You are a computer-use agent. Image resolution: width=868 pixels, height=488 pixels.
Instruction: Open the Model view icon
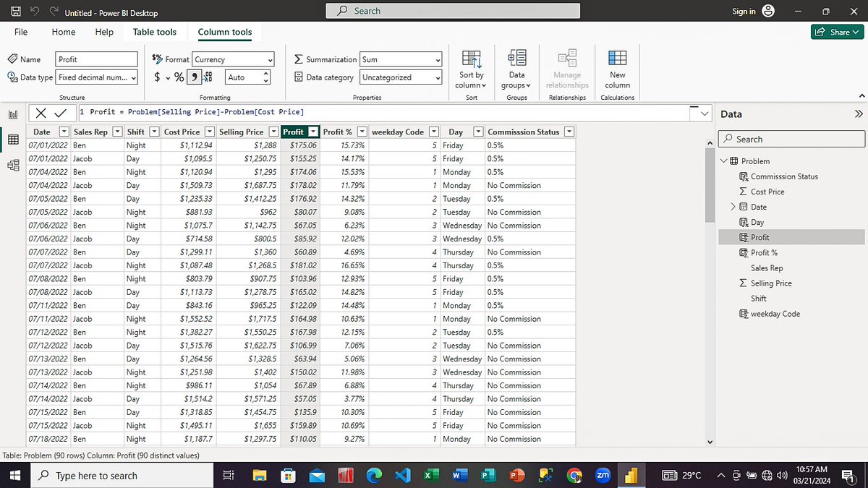tap(13, 165)
